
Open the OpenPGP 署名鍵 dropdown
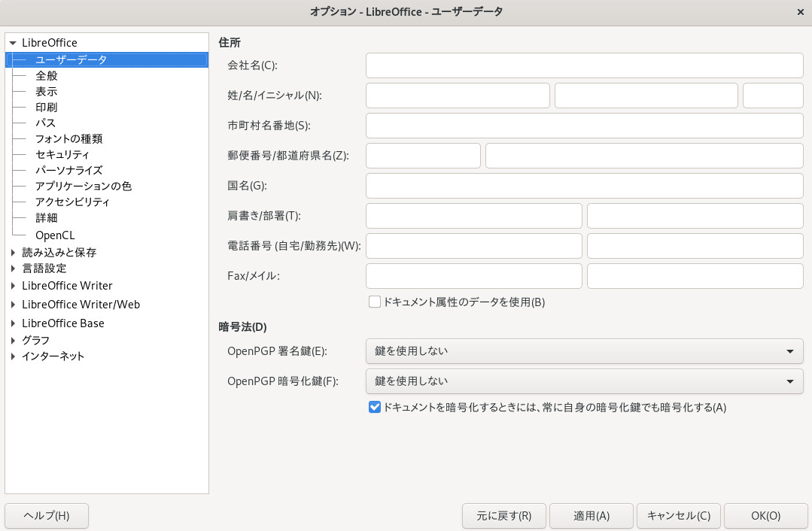(x=584, y=351)
